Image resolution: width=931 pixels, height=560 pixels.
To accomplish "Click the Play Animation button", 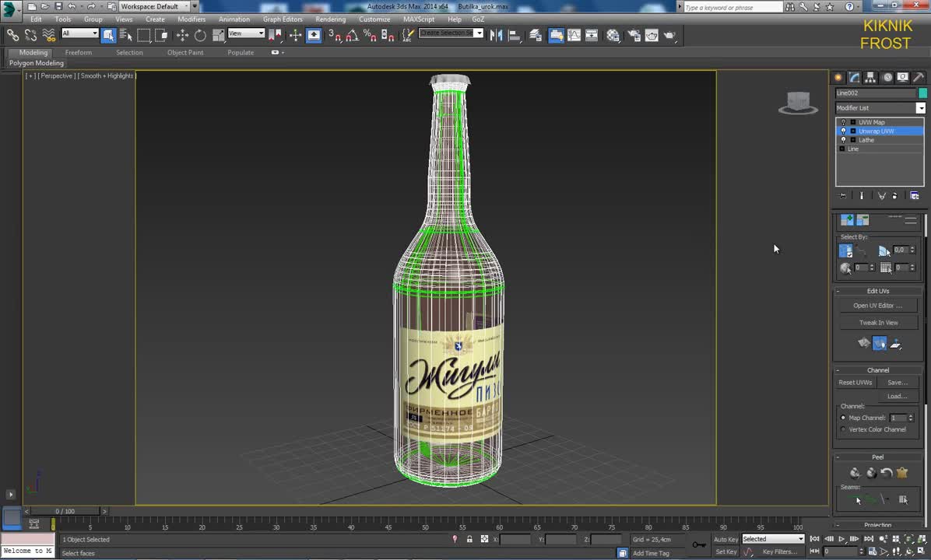I will [x=841, y=539].
